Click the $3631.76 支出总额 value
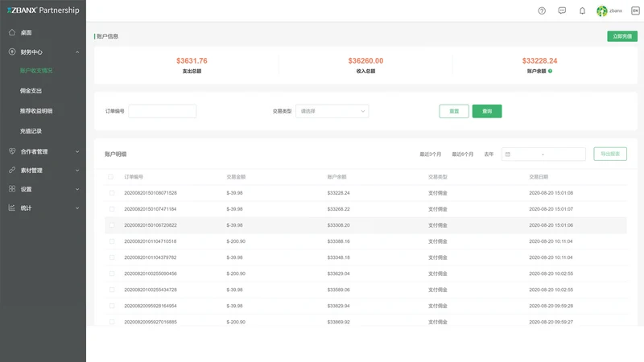644x362 pixels. pos(192,61)
